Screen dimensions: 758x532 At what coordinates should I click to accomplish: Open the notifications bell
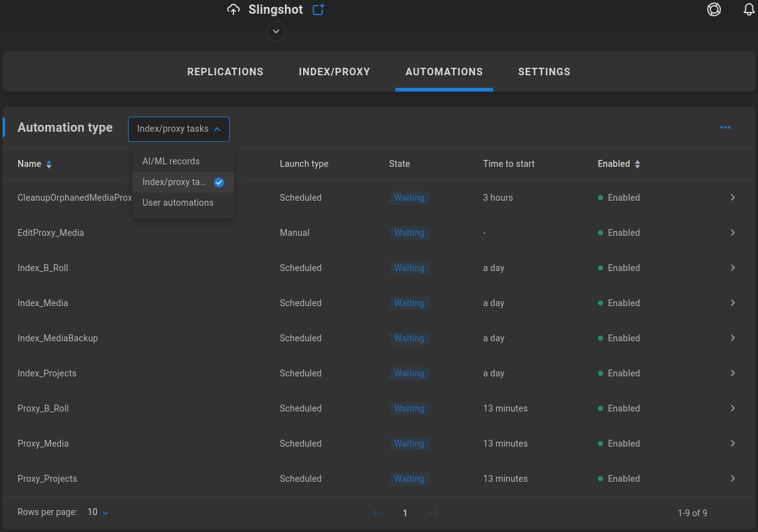click(x=749, y=9)
